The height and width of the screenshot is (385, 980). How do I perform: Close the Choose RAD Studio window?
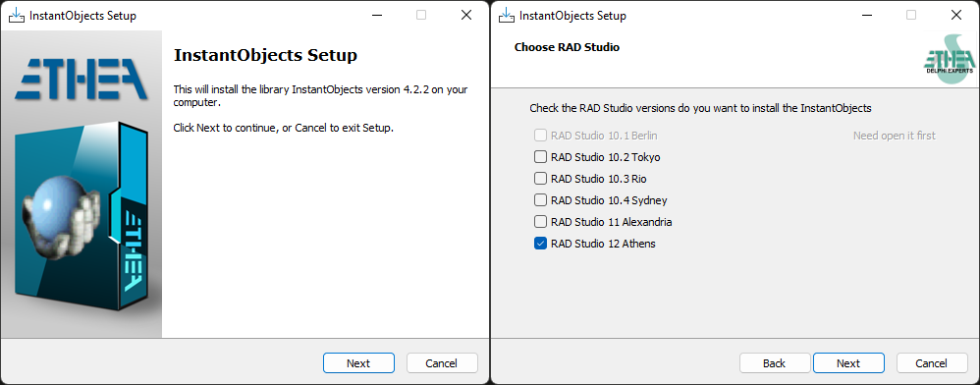(956, 15)
